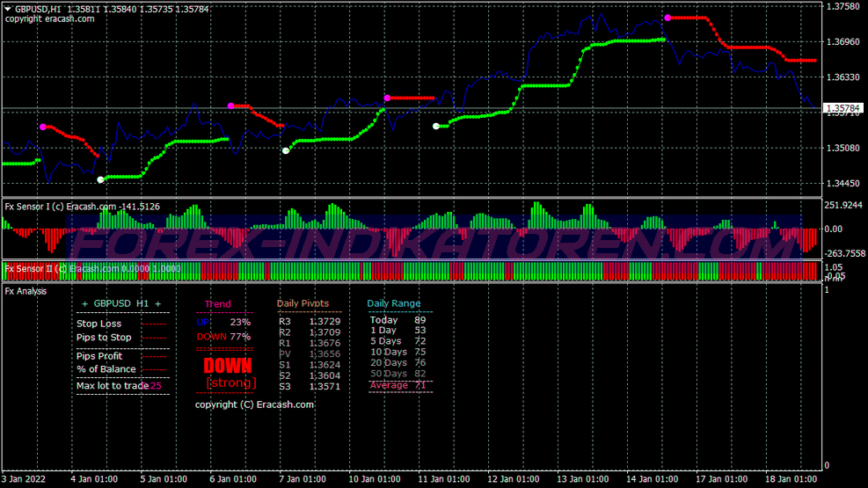Image resolution: width=868 pixels, height=488 pixels.
Task: Click the R3 pivot value 1.3729
Action: 324,322
